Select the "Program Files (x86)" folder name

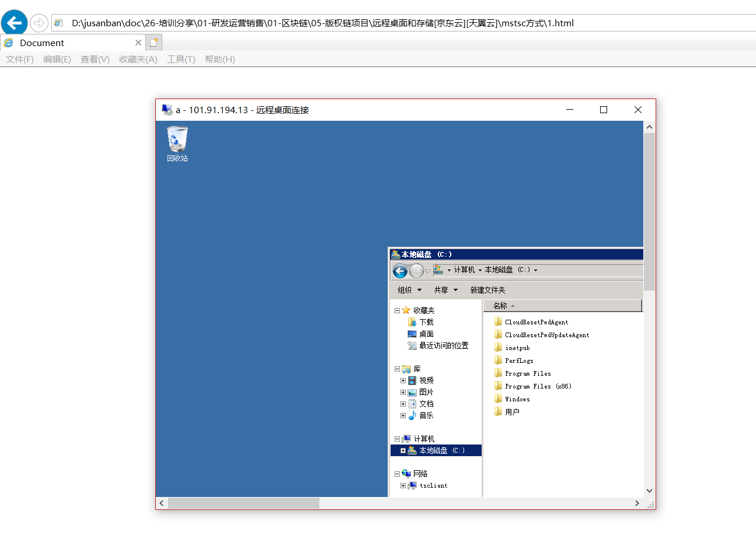[x=538, y=386]
